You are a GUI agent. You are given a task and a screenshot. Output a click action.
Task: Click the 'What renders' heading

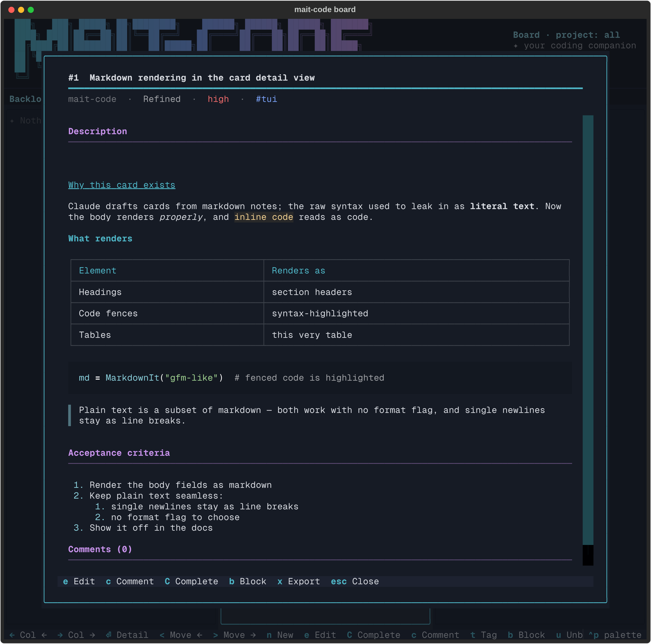100,239
